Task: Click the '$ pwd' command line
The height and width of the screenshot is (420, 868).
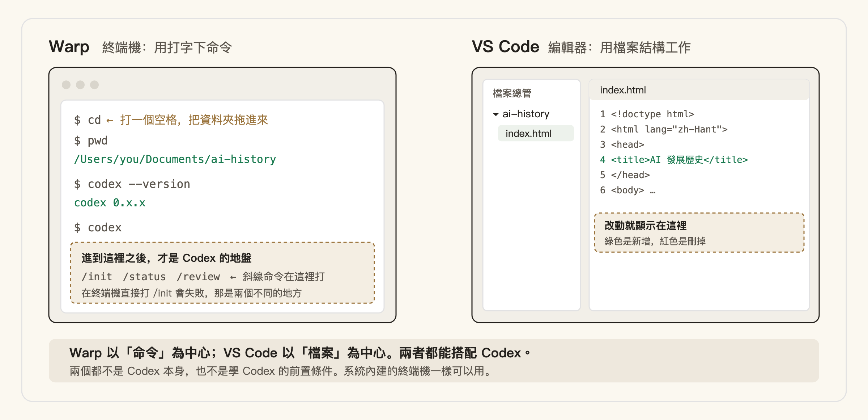Action: click(x=91, y=140)
